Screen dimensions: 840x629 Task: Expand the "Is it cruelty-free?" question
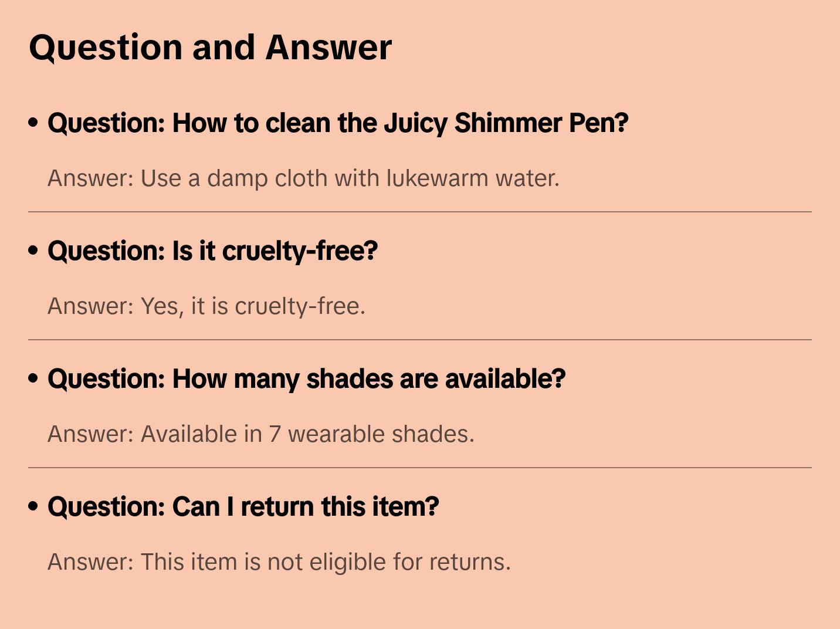[212, 251]
